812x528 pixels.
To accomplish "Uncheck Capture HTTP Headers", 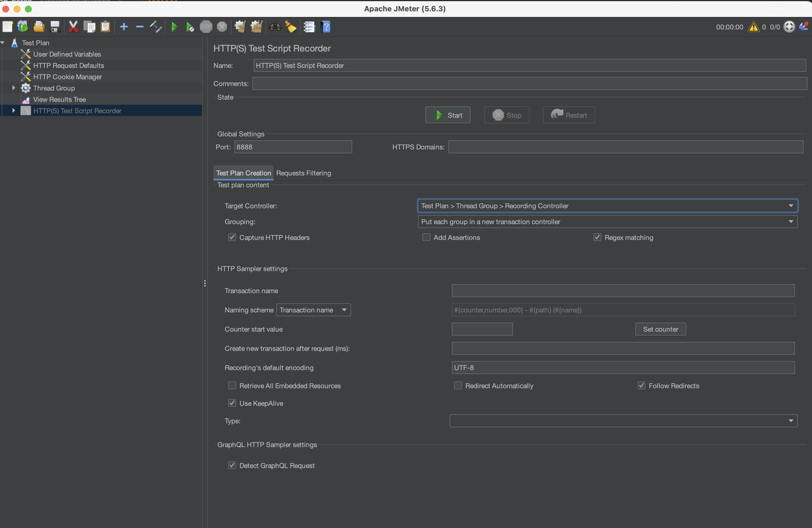I will tap(232, 237).
